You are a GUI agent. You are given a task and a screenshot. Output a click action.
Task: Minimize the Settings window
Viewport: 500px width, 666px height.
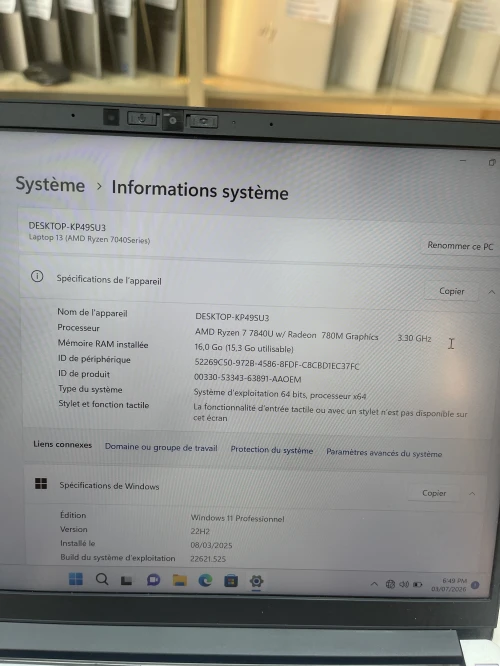click(463, 161)
